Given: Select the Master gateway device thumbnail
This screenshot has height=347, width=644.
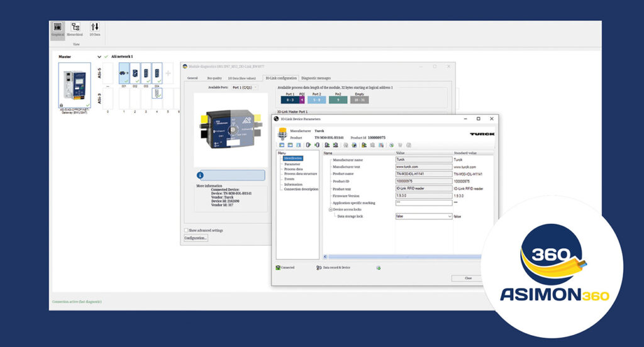Looking at the screenshot, I should pos(74,85).
